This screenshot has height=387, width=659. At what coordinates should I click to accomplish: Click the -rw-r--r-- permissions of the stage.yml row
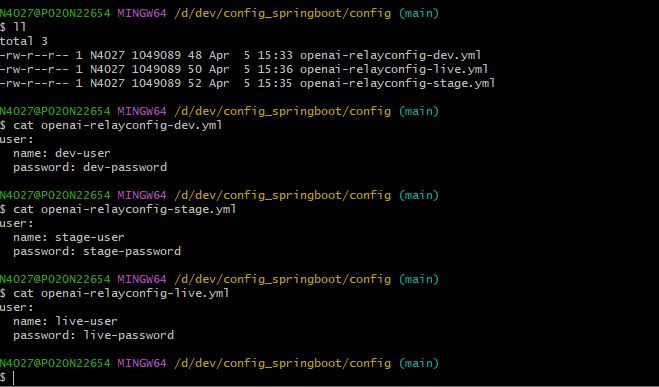[34, 83]
